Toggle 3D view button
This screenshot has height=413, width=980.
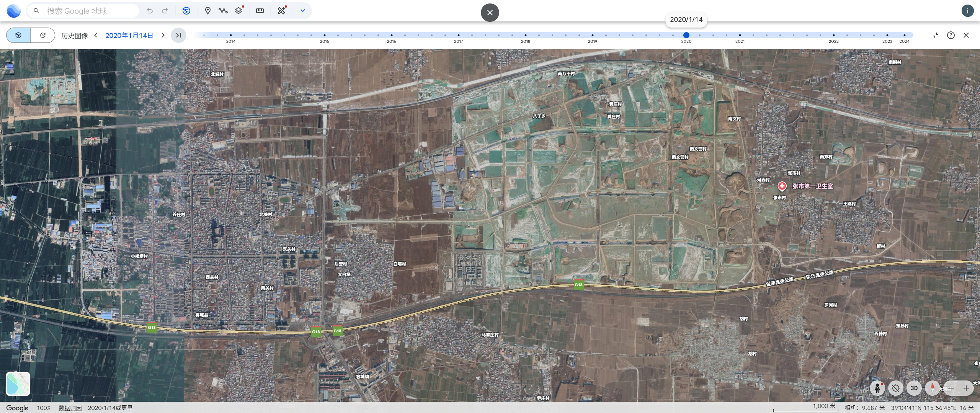pyautogui.click(x=914, y=388)
